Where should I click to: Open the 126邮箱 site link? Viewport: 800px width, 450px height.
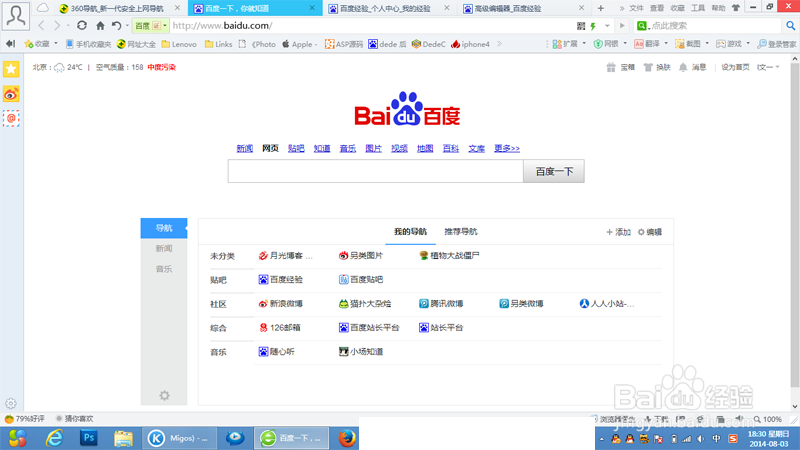pyautogui.click(x=280, y=328)
